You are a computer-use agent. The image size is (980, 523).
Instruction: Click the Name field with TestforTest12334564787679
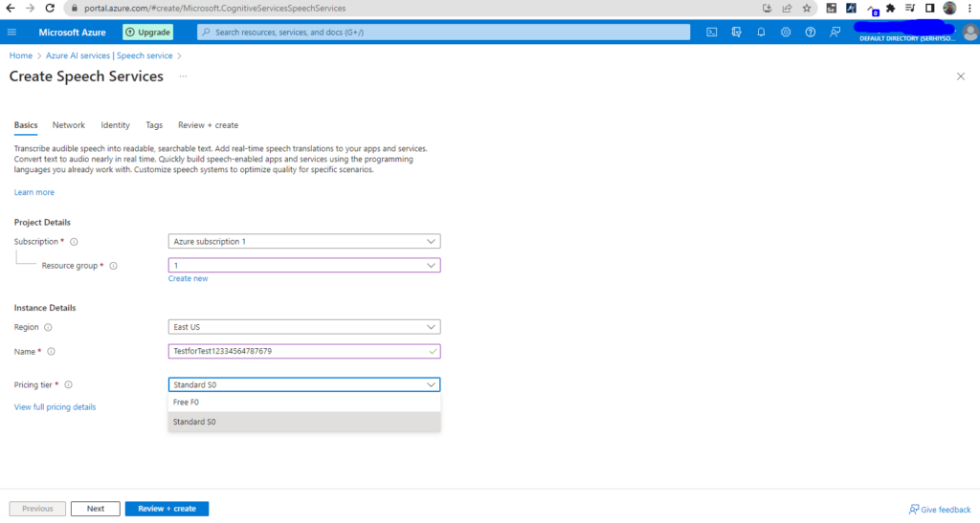tap(304, 351)
